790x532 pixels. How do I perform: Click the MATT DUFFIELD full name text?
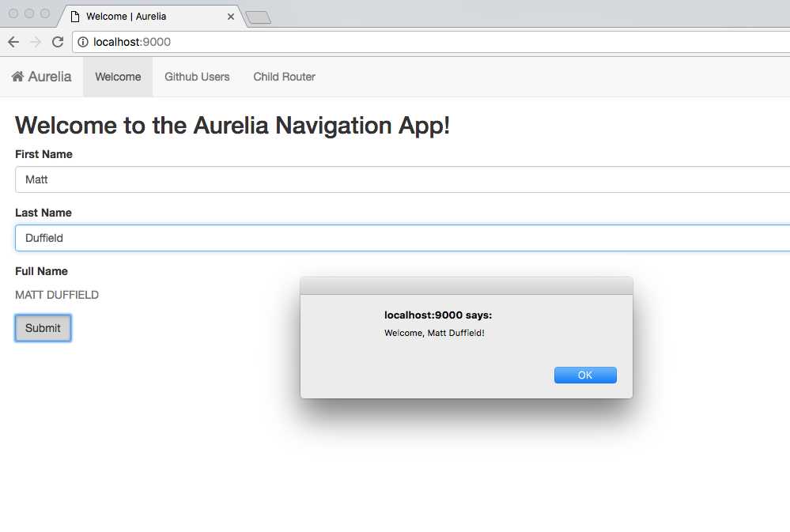[x=57, y=295]
